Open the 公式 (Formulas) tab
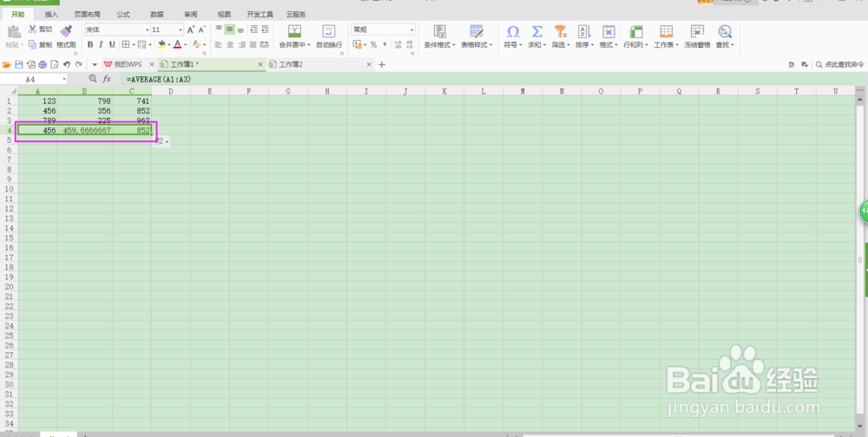The image size is (868, 437). (123, 15)
